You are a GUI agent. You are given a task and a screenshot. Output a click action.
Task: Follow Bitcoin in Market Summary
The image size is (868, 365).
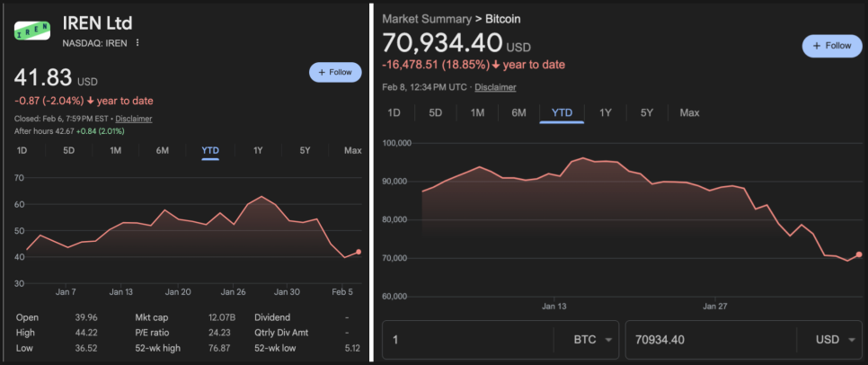tap(831, 46)
